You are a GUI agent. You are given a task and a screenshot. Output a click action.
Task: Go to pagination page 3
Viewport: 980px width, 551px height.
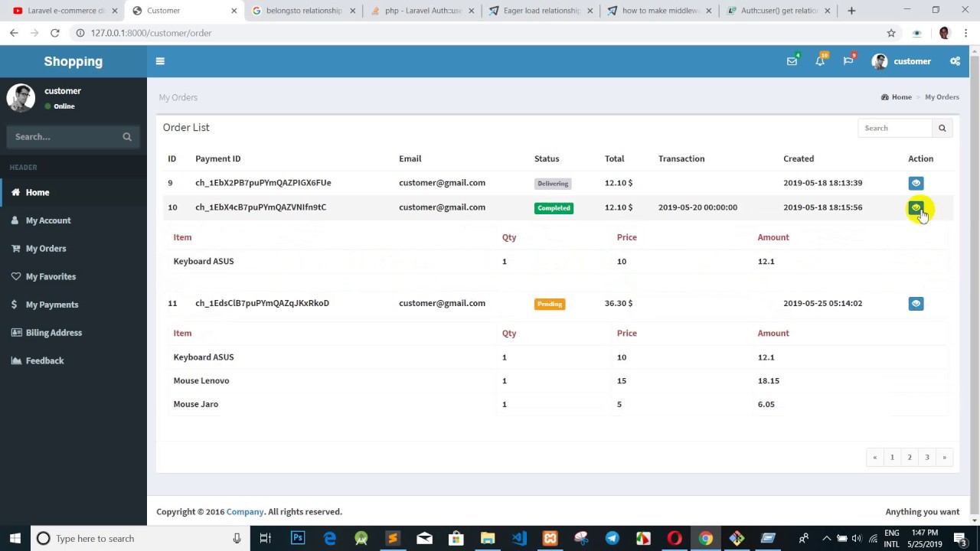pos(927,457)
